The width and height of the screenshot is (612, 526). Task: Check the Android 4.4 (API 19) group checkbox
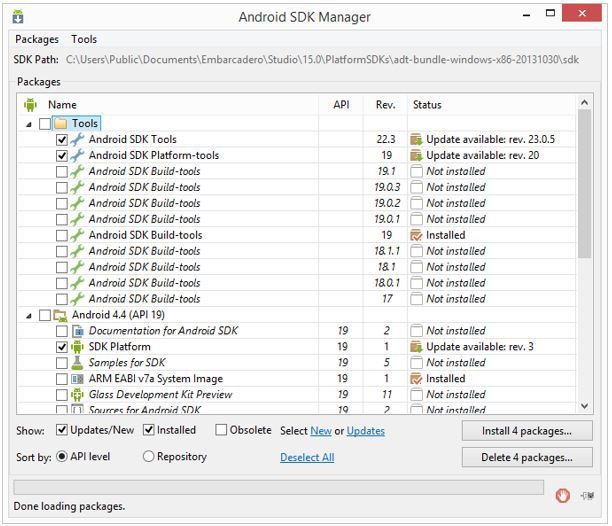pyautogui.click(x=45, y=315)
